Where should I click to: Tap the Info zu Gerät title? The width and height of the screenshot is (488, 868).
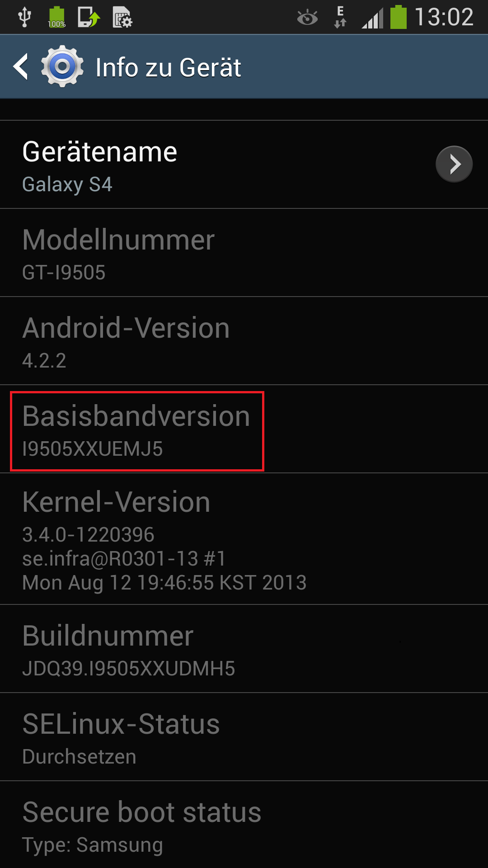click(x=168, y=68)
